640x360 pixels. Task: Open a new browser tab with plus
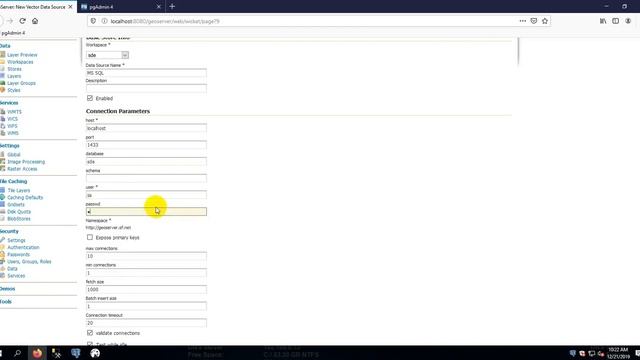tap(172, 7)
